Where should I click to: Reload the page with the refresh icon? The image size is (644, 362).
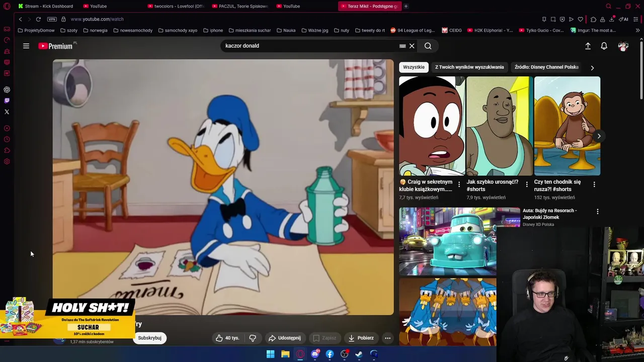click(x=38, y=19)
